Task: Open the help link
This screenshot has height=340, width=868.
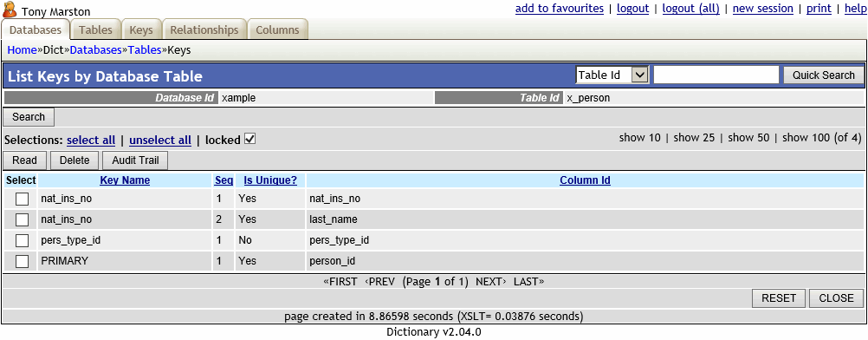Action: 855,9
